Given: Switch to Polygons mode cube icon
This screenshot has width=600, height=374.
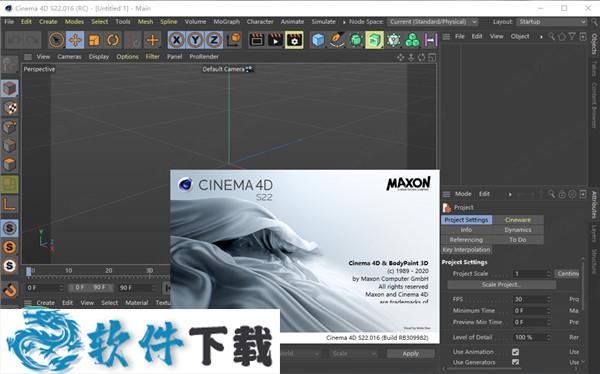Looking at the screenshot, I should [10, 165].
